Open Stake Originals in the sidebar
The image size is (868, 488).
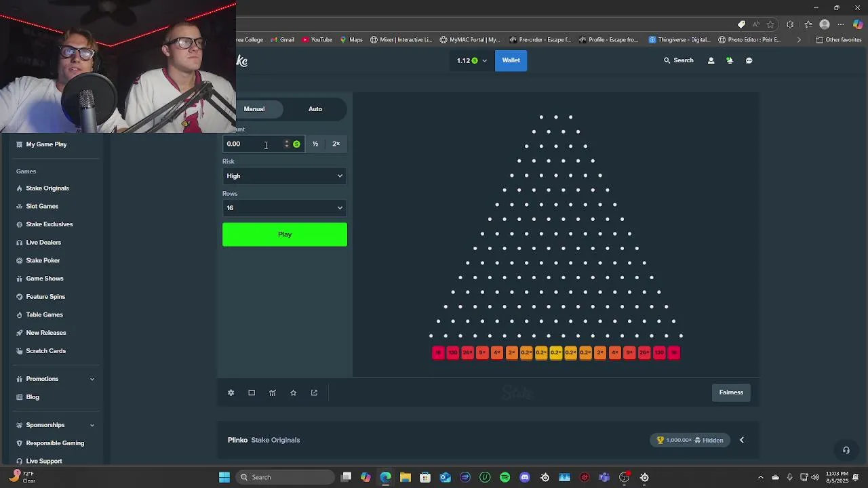tap(47, 188)
